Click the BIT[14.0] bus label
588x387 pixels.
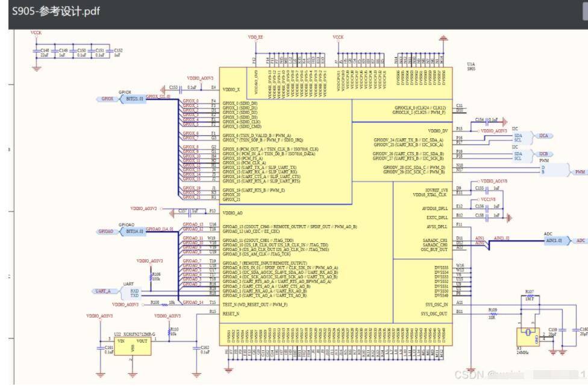(x=134, y=232)
